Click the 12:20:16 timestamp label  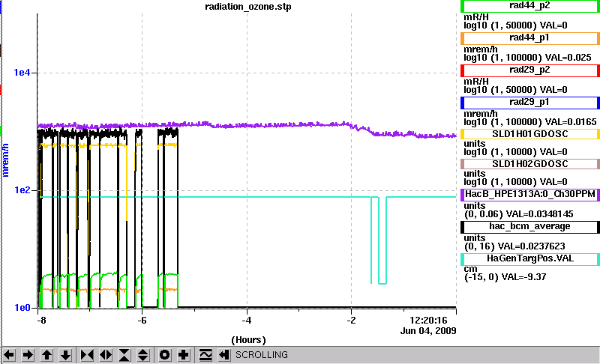[428, 320]
